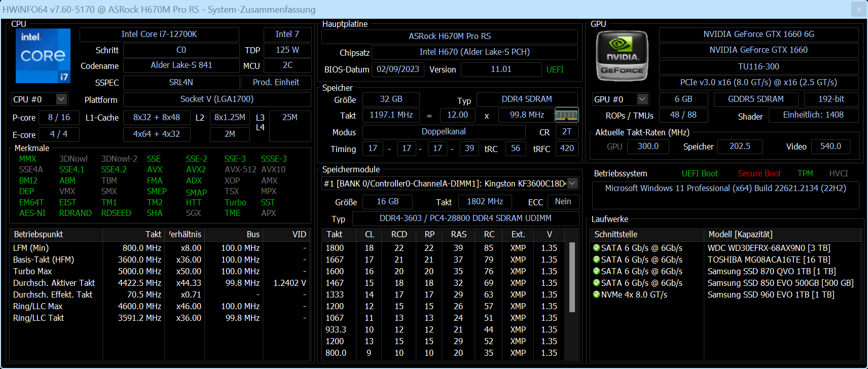Image resolution: width=868 pixels, height=369 pixels.
Task: Click the 192-bit memory bus field
Action: pos(831,99)
